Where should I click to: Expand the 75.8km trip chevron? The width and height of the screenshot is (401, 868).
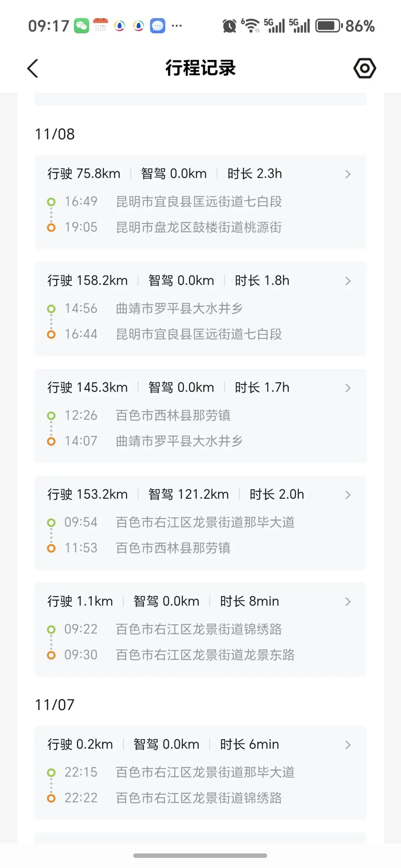coord(347,174)
